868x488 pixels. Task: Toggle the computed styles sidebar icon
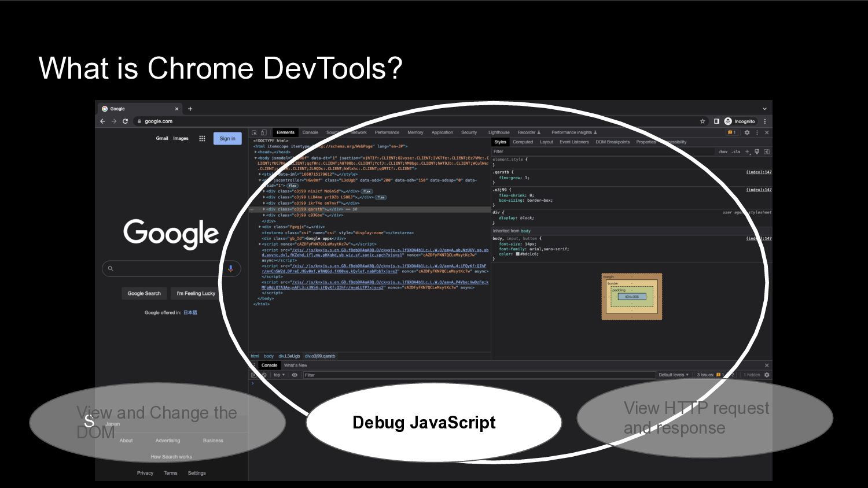pyautogui.click(x=767, y=151)
